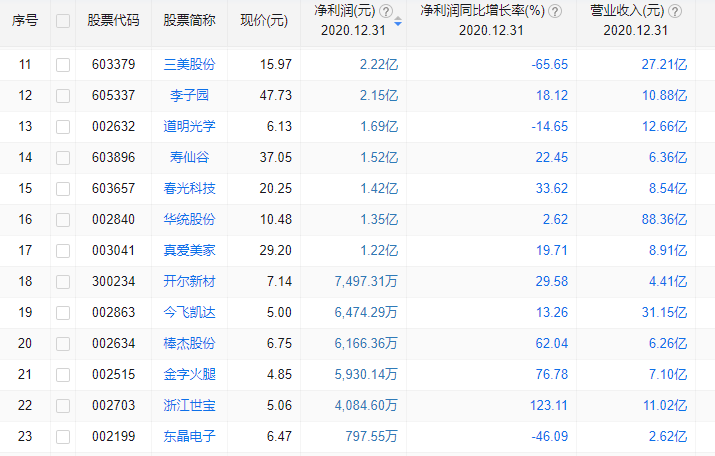Screen dimensions: 715x456
Task: Select stock code 603379
Action: [x=114, y=64]
